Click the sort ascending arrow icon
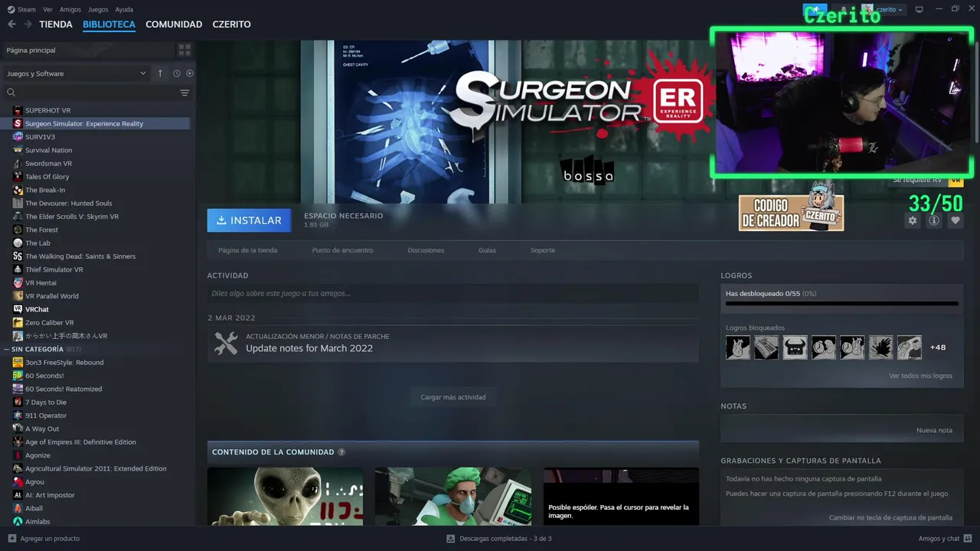This screenshot has height=551, width=980. coord(160,73)
